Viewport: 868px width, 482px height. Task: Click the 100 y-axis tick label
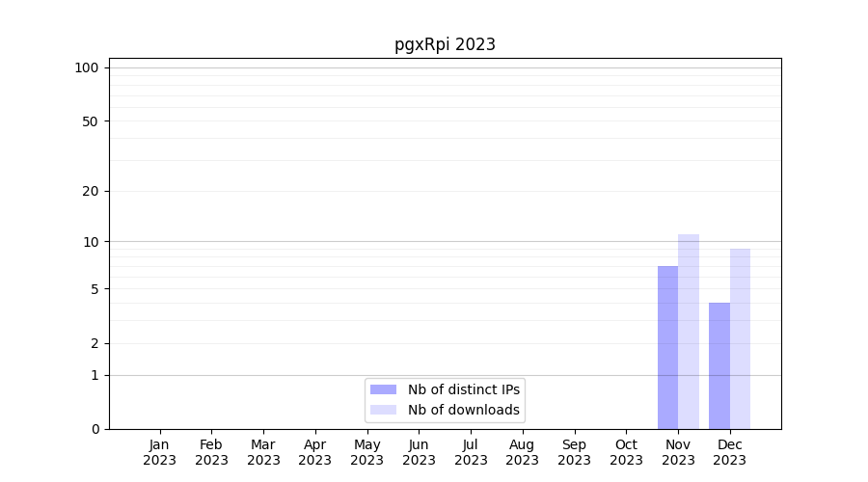87,67
